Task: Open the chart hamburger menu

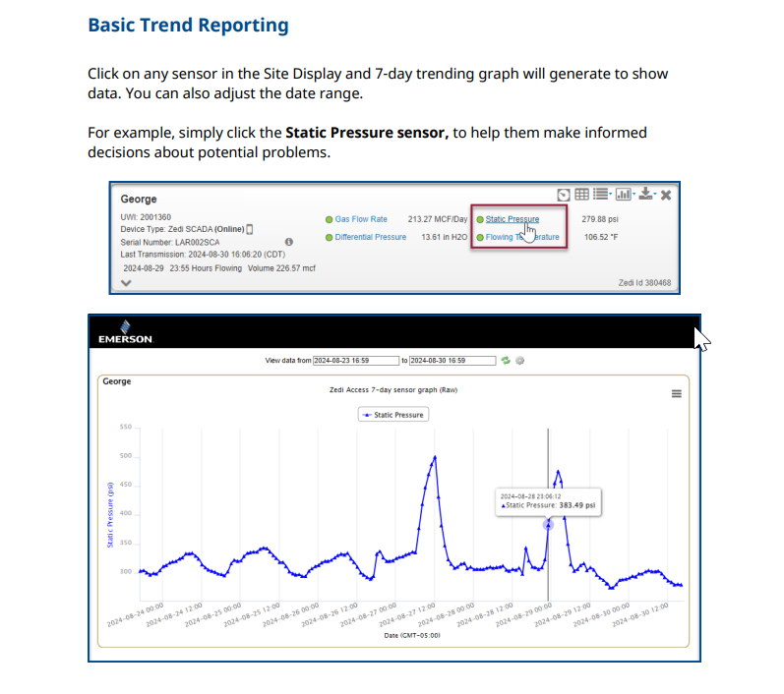Action: tap(676, 394)
